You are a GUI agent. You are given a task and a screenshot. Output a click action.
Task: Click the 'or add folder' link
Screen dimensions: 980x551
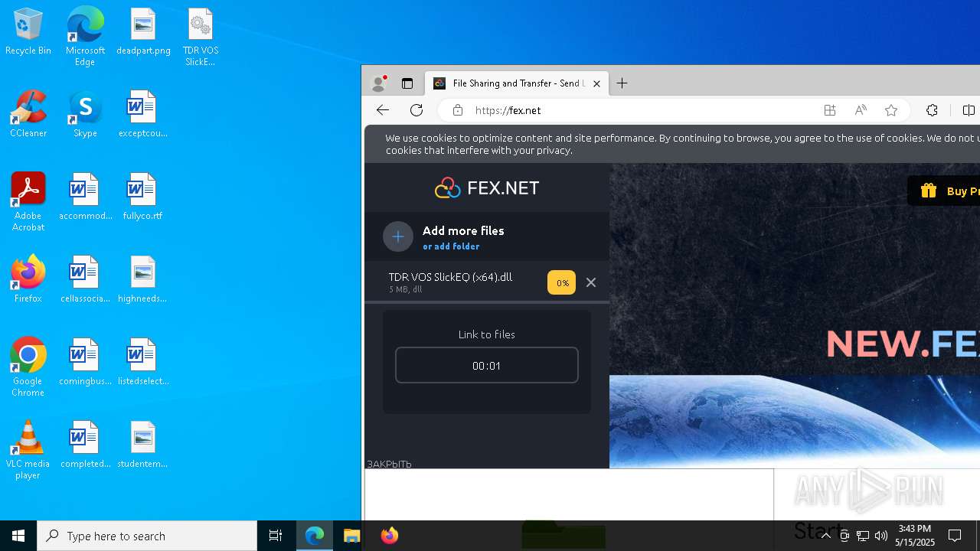(x=451, y=246)
